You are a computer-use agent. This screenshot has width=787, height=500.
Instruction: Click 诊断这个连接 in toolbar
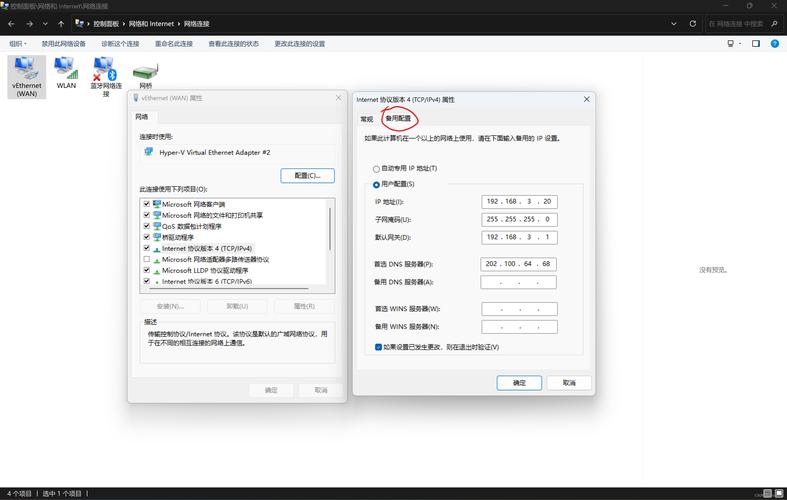coord(120,44)
